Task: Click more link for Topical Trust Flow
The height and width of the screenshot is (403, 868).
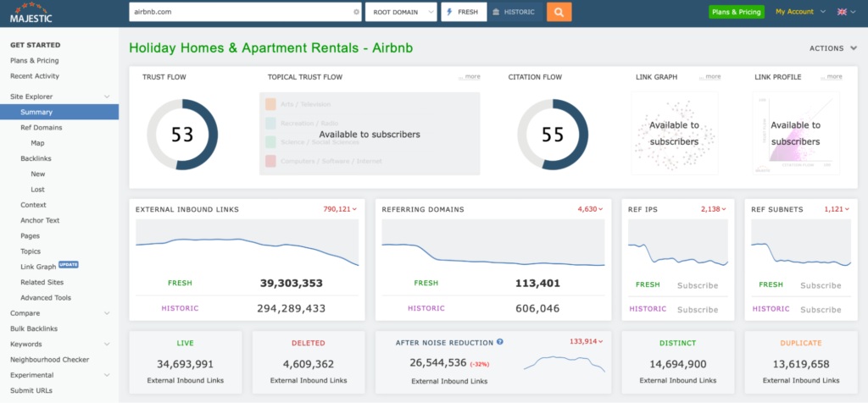Action: tap(470, 77)
